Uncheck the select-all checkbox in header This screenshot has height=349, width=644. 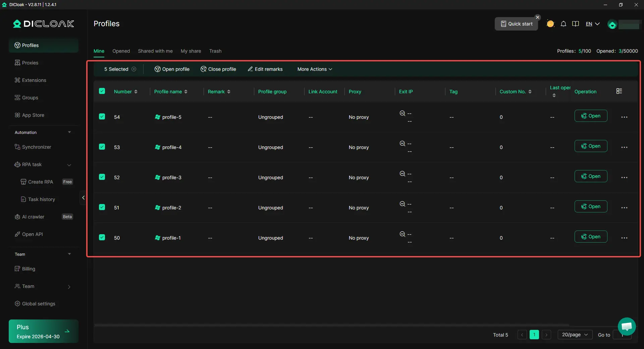(102, 91)
